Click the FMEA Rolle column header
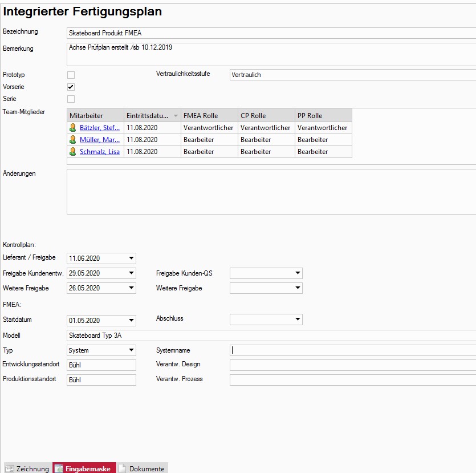 [209, 115]
